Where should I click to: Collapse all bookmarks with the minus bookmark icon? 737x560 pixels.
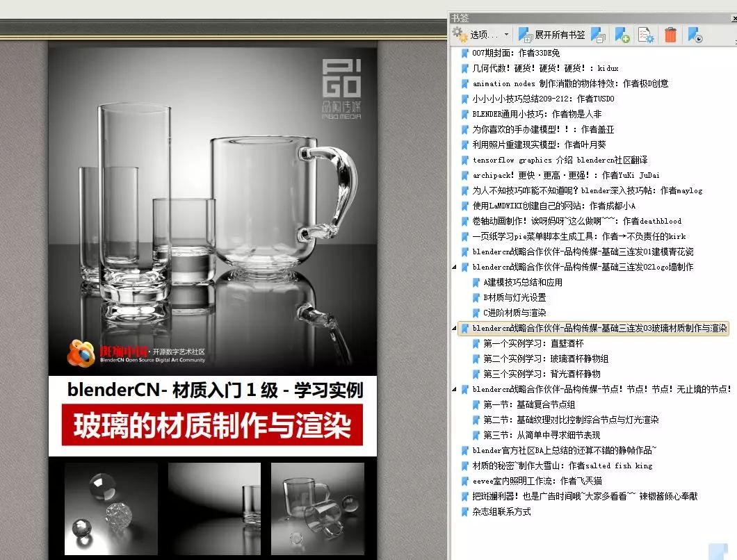(x=599, y=35)
